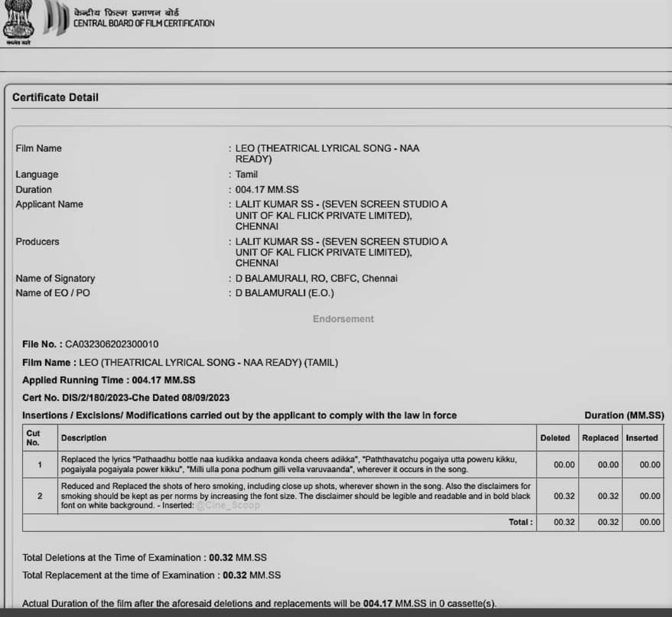This screenshot has height=617, width=672.
Task: Select the 'Duration' field label
Action: pos(34,189)
